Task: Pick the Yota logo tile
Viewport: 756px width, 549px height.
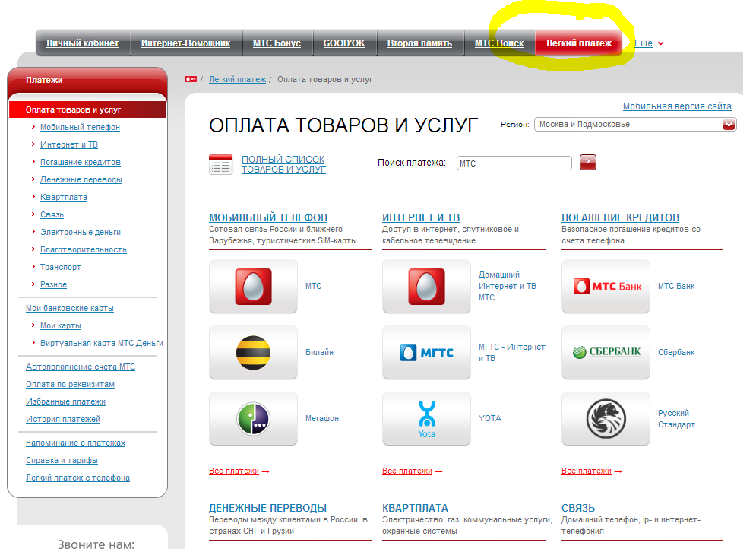Action: pos(426,419)
